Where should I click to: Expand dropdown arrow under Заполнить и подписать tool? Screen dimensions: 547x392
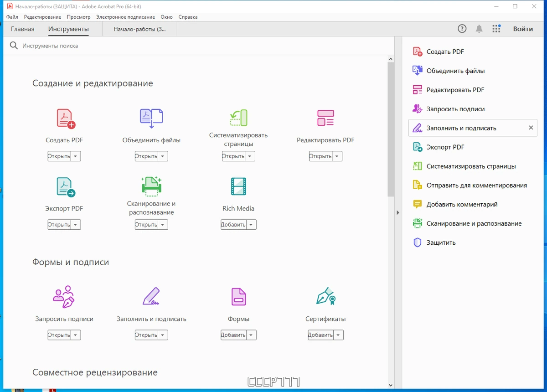tap(163, 335)
